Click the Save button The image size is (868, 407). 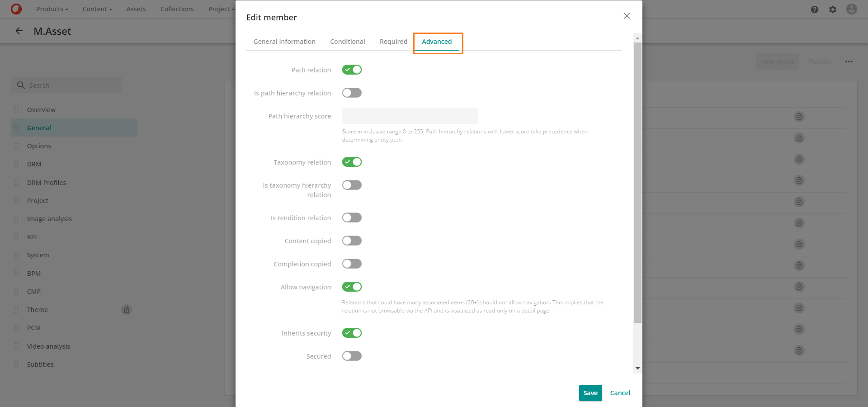click(x=590, y=393)
